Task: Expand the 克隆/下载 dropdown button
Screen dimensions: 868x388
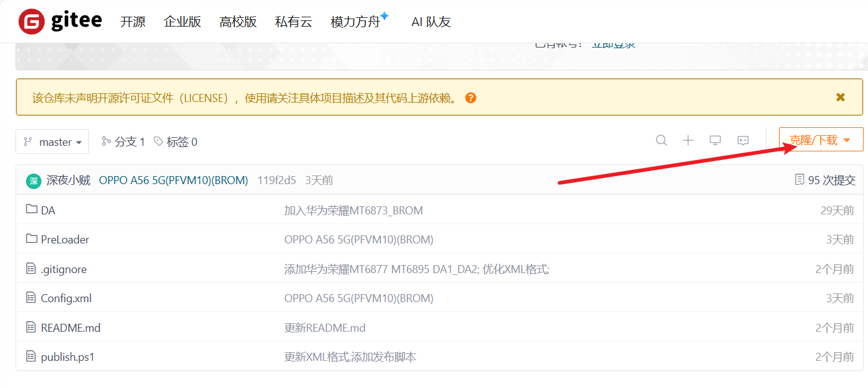Action: [820, 140]
